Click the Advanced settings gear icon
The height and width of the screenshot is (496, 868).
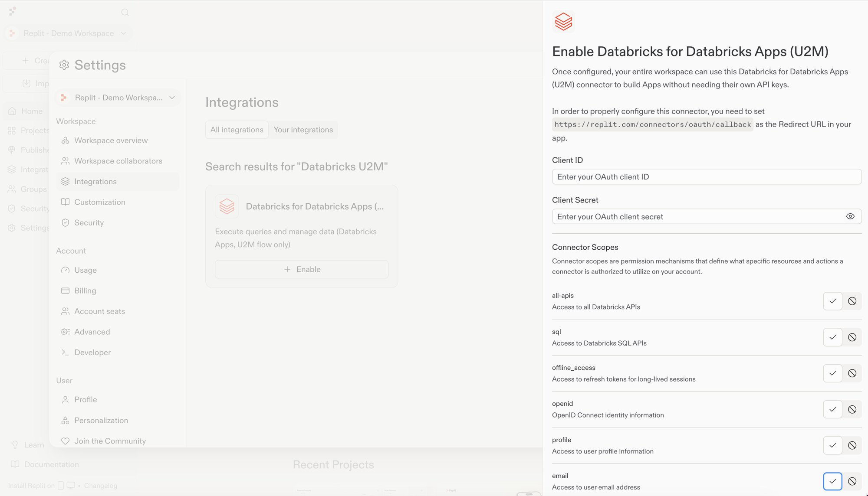pyautogui.click(x=65, y=332)
